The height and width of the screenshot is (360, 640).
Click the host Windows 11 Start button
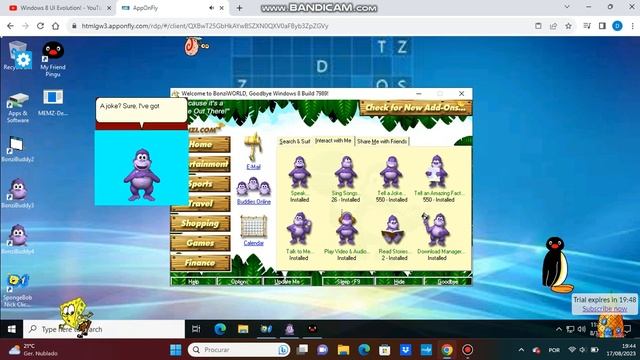[x=176, y=350]
